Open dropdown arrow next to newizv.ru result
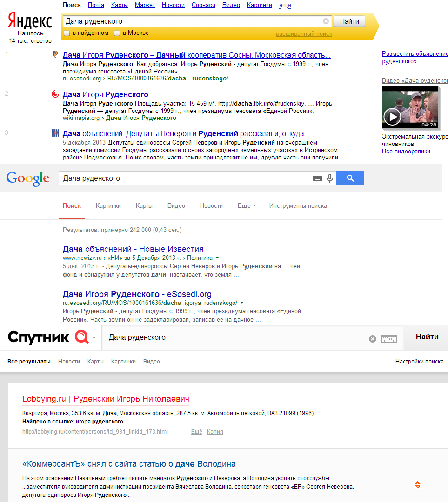 coord(217,258)
